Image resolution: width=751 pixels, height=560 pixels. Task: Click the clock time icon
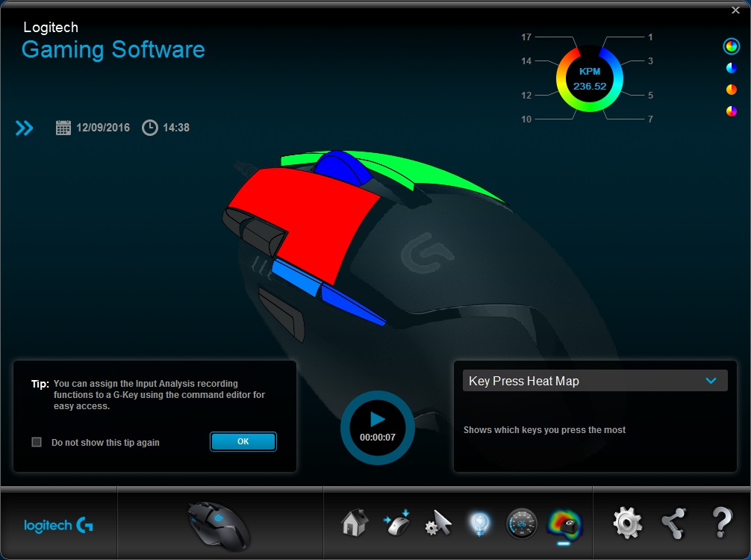[x=150, y=128]
